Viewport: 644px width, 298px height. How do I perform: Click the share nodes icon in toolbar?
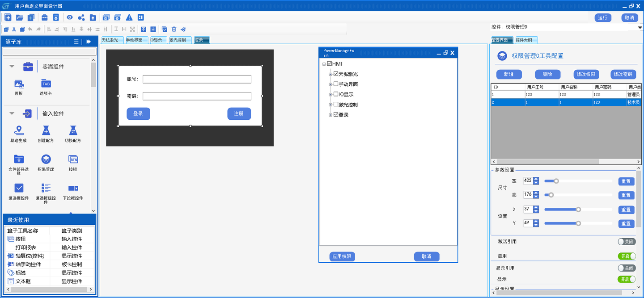coord(81,17)
